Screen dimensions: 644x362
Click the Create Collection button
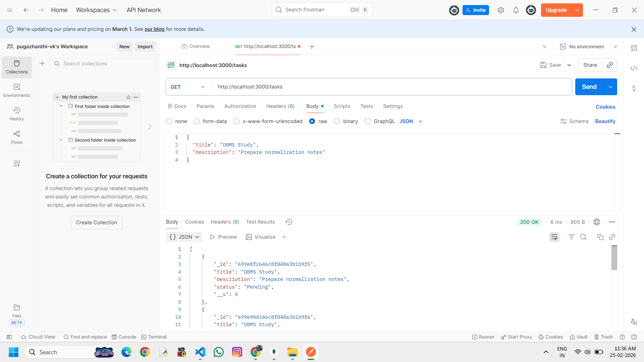point(96,223)
